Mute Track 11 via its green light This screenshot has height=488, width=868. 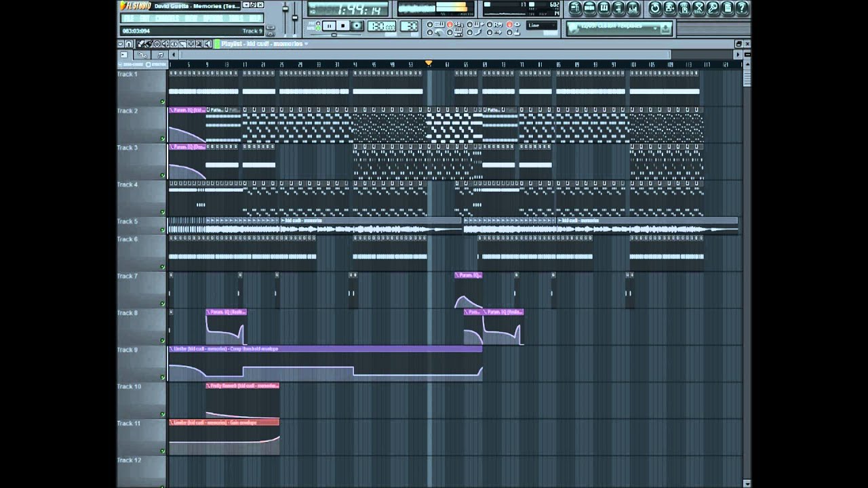(163, 451)
